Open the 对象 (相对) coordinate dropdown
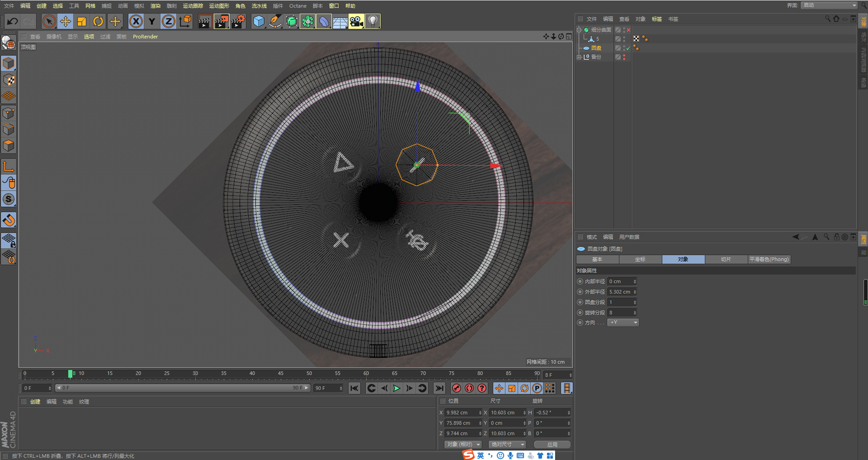The height and width of the screenshot is (460, 868). tap(463, 444)
